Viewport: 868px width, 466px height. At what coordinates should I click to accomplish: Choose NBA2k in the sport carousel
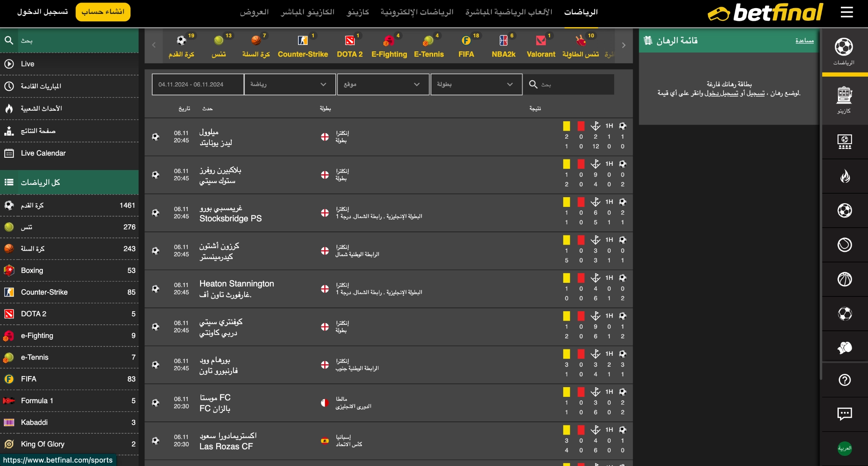(x=504, y=46)
